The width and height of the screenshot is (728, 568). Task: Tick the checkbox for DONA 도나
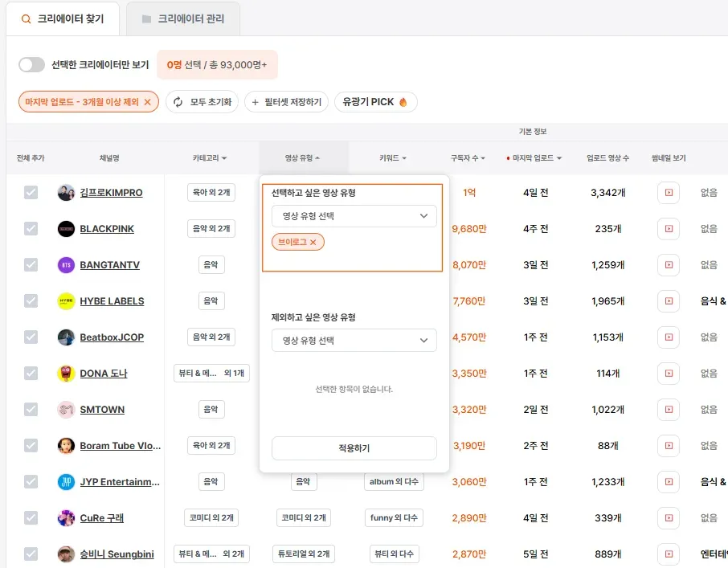click(31, 373)
